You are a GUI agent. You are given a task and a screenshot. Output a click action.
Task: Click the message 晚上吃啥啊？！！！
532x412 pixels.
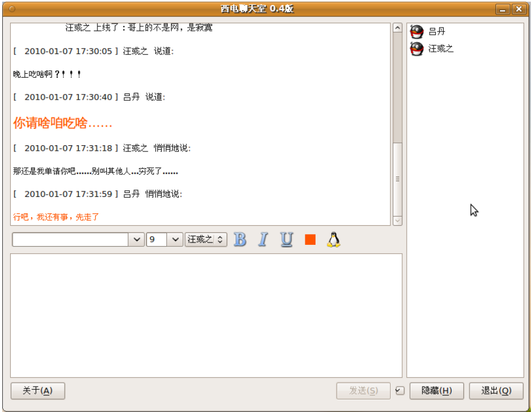click(47, 74)
